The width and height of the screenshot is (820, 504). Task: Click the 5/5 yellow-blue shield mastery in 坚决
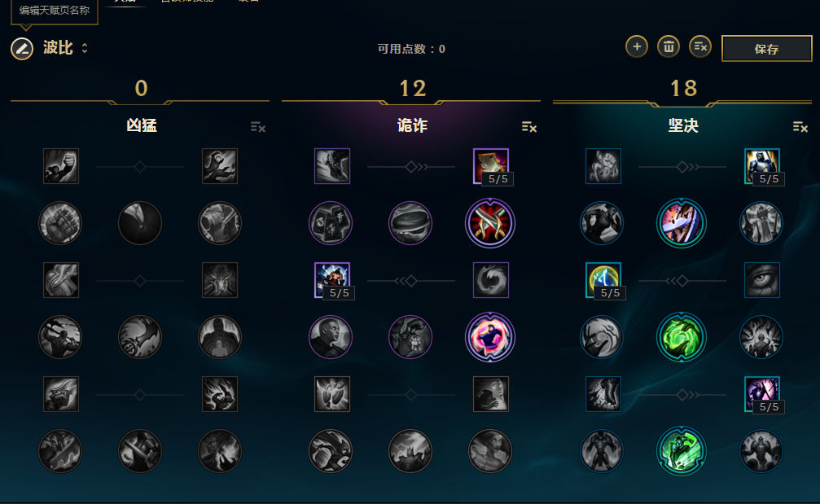pos(603,280)
